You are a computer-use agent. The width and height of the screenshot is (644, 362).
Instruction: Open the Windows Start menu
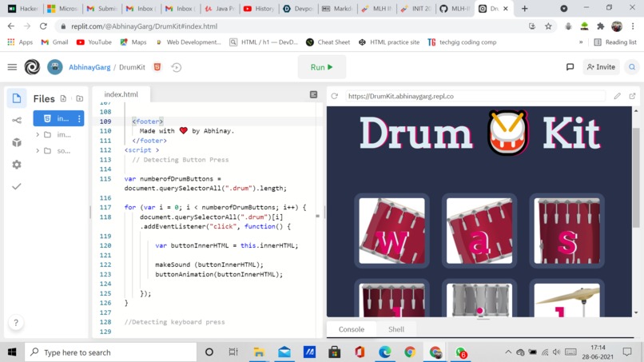[12, 352]
